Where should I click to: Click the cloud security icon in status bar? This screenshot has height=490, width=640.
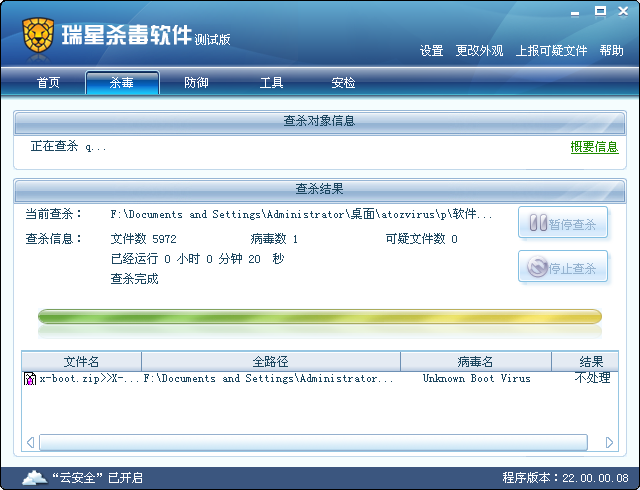35,478
